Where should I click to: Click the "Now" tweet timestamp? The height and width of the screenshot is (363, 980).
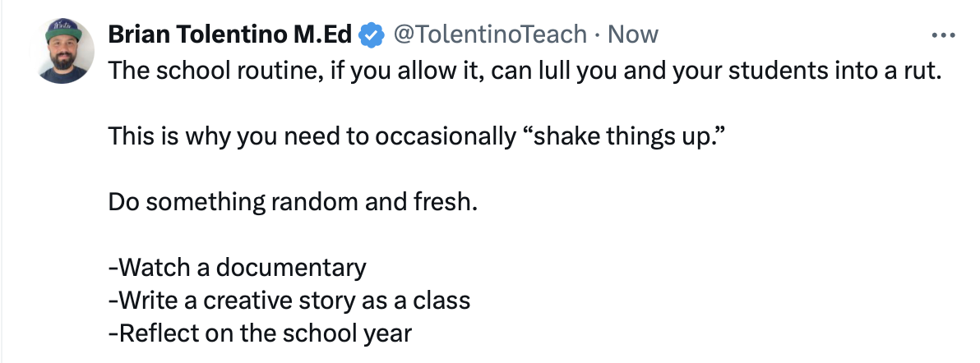pyautogui.click(x=631, y=34)
